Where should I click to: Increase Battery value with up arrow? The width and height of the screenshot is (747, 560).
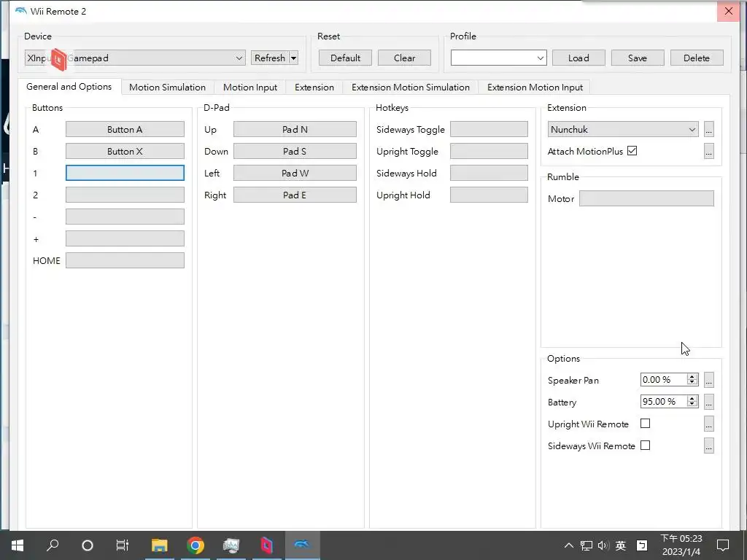[692, 399]
